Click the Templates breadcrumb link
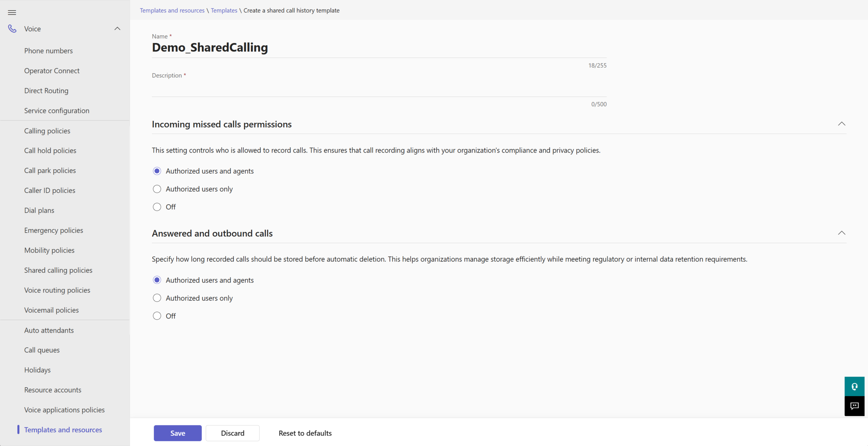868x446 pixels. (x=224, y=11)
